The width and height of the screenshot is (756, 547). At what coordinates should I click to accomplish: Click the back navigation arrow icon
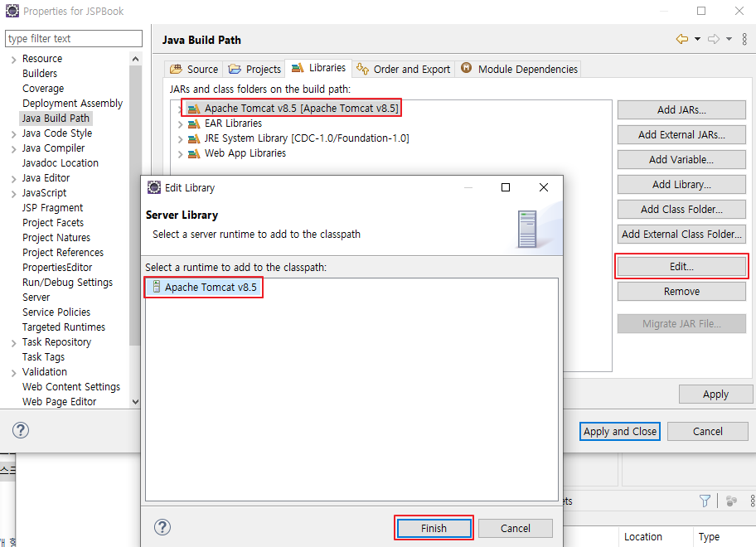pyautogui.click(x=681, y=40)
